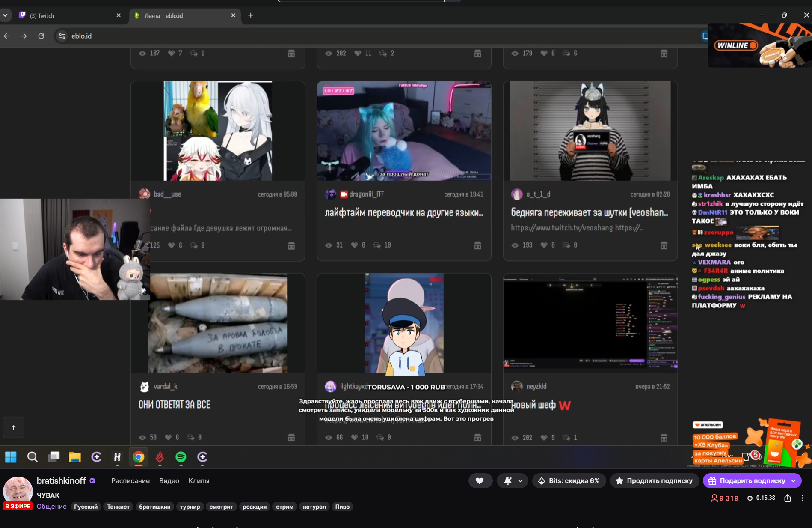Click chat username VEXMARA
Screen dimensions: 812x528
714,262
